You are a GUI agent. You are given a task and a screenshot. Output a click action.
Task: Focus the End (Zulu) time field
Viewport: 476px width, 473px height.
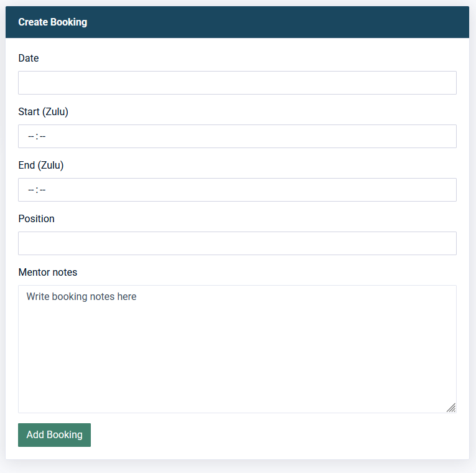(237, 190)
